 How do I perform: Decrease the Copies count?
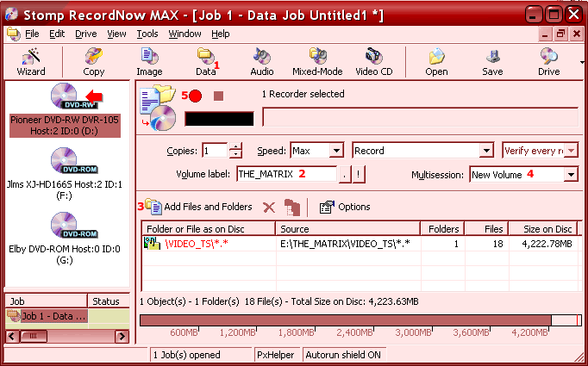pyautogui.click(x=235, y=154)
